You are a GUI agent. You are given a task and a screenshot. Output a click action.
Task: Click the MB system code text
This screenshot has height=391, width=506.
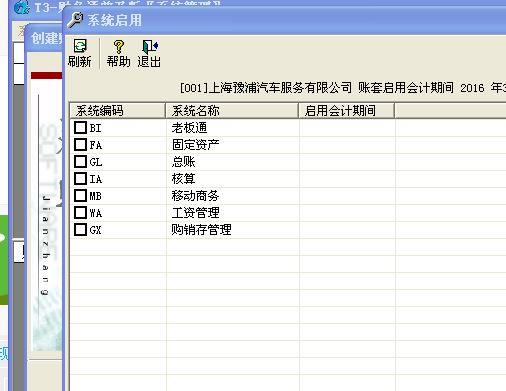tap(96, 196)
